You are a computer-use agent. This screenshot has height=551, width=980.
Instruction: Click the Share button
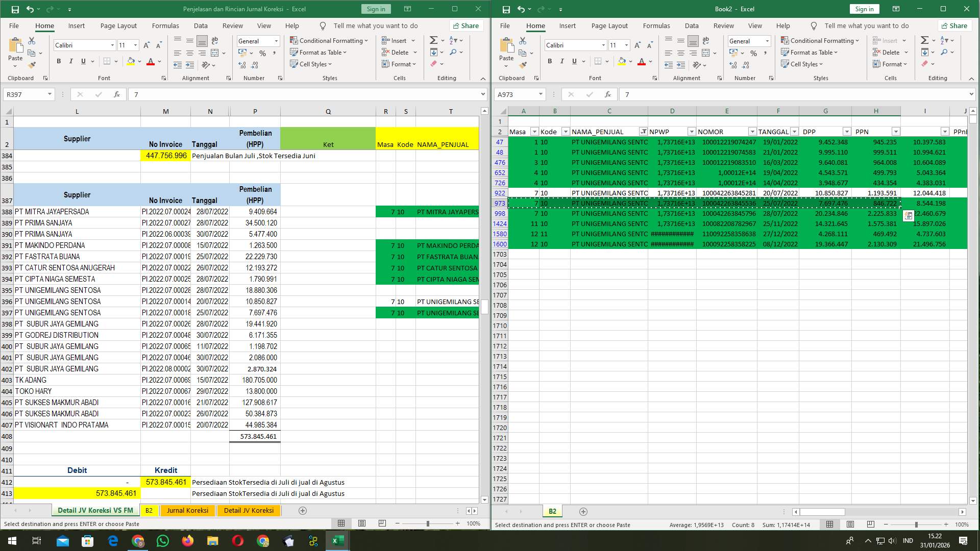click(x=465, y=26)
